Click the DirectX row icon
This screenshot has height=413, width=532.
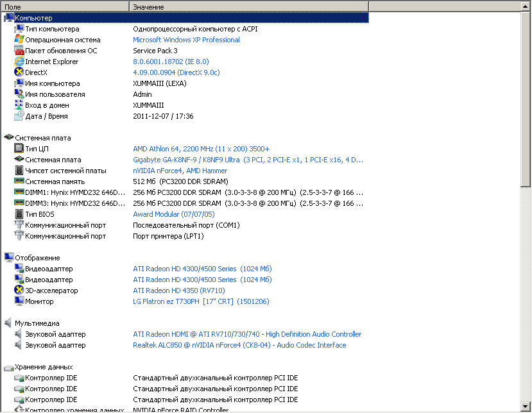(19, 72)
